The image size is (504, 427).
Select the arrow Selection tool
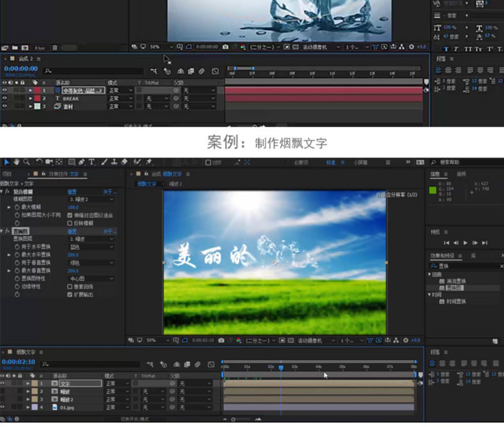point(6,162)
